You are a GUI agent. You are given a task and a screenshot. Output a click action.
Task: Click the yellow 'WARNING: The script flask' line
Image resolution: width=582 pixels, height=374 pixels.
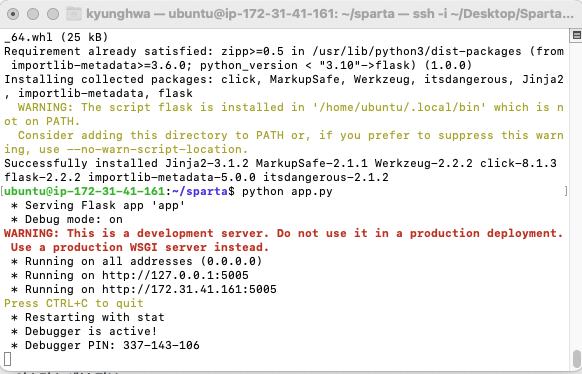click(291, 108)
